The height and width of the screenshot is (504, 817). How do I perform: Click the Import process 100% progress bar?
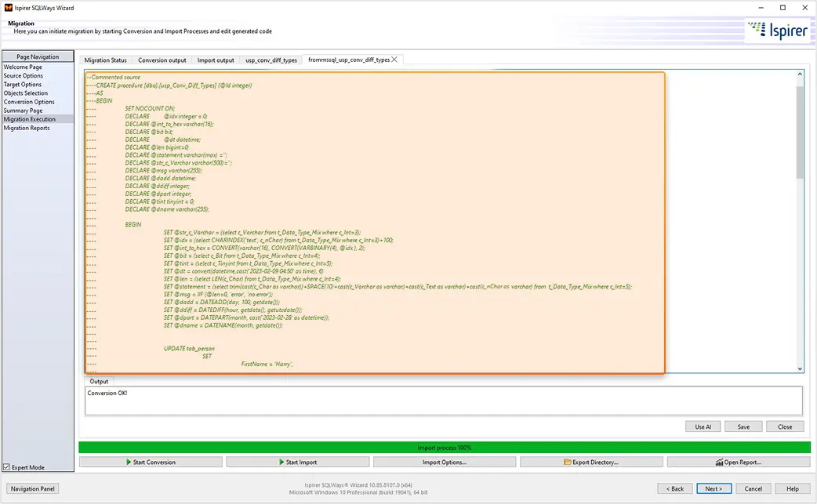pos(445,448)
